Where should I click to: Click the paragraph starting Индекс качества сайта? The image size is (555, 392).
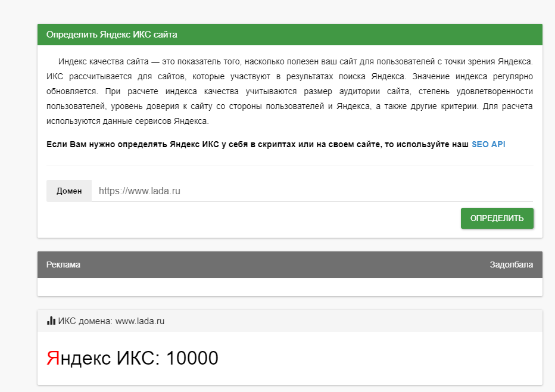point(289,91)
